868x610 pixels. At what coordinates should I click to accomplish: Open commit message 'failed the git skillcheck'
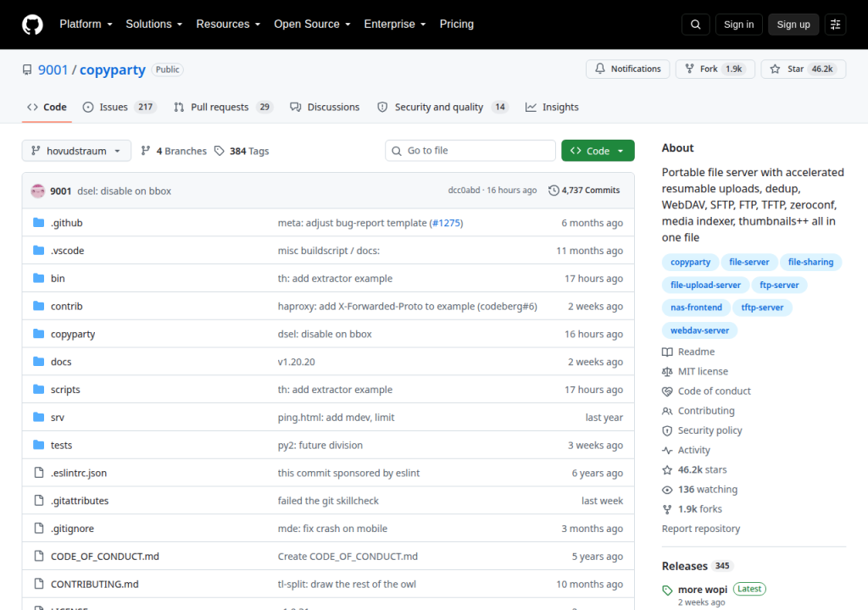[x=328, y=501]
